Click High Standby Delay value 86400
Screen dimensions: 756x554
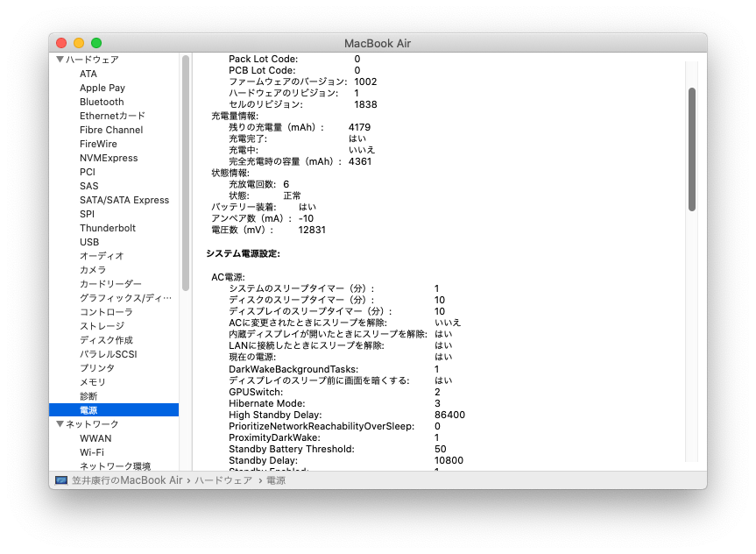click(x=450, y=415)
